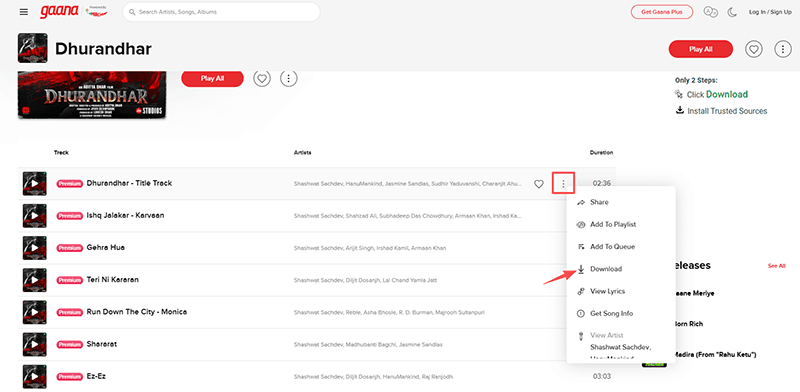Play Ez-Ez thumbnail
The height and width of the screenshot is (392, 800).
click(35, 377)
